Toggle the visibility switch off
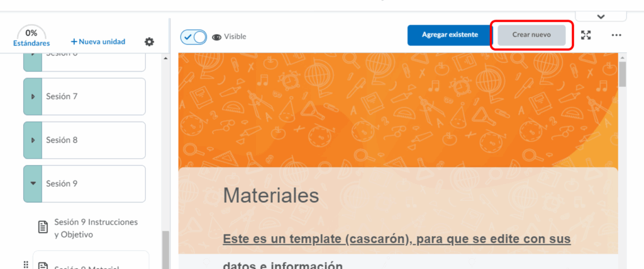The height and width of the screenshot is (269, 644). click(194, 37)
